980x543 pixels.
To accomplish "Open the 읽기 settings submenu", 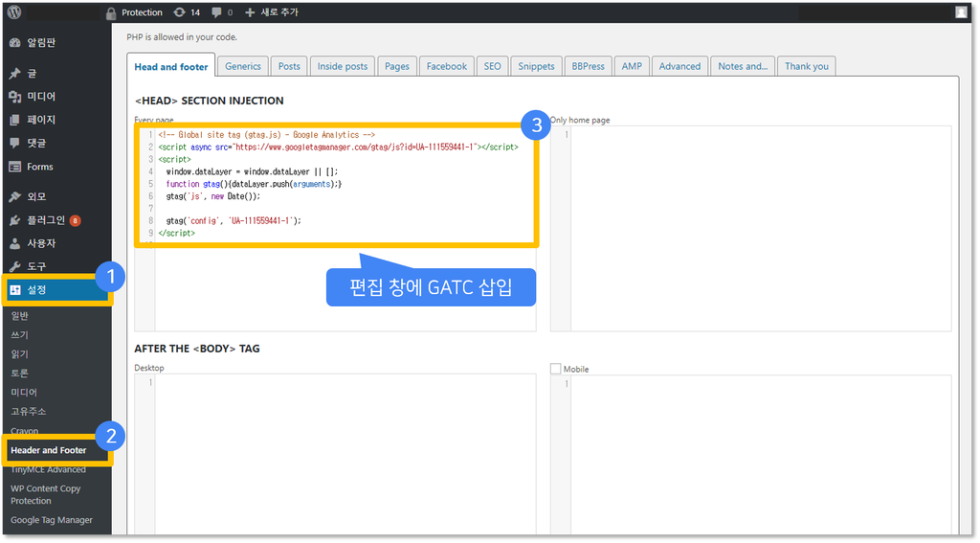I will pyautogui.click(x=19, y=354).
